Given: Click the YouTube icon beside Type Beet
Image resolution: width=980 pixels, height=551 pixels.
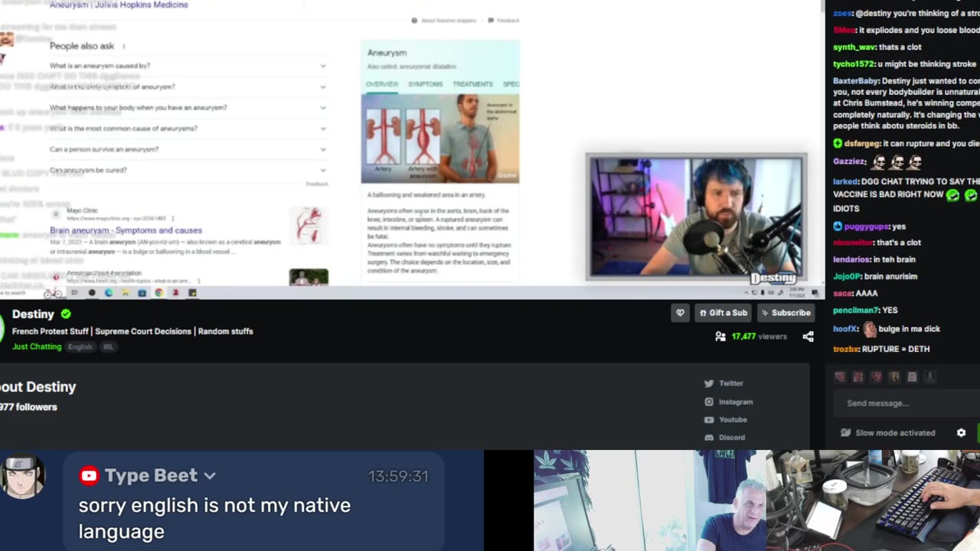Looking at the screenshot, I should (89, 476).
